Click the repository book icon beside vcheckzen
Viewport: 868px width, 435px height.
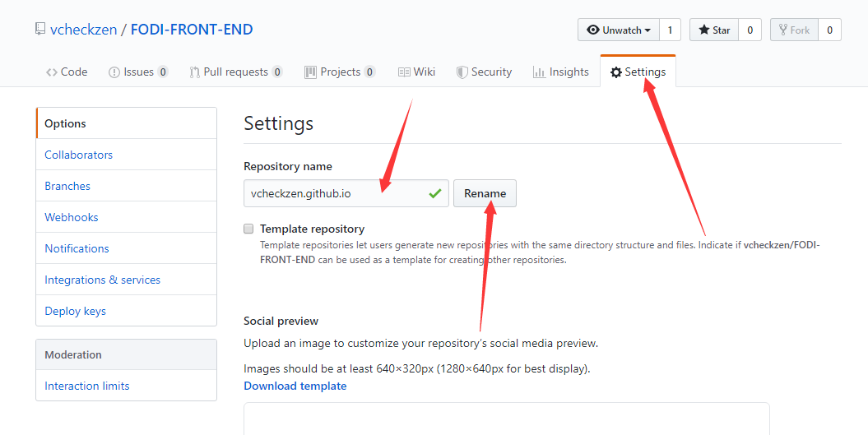coord(39,29)
